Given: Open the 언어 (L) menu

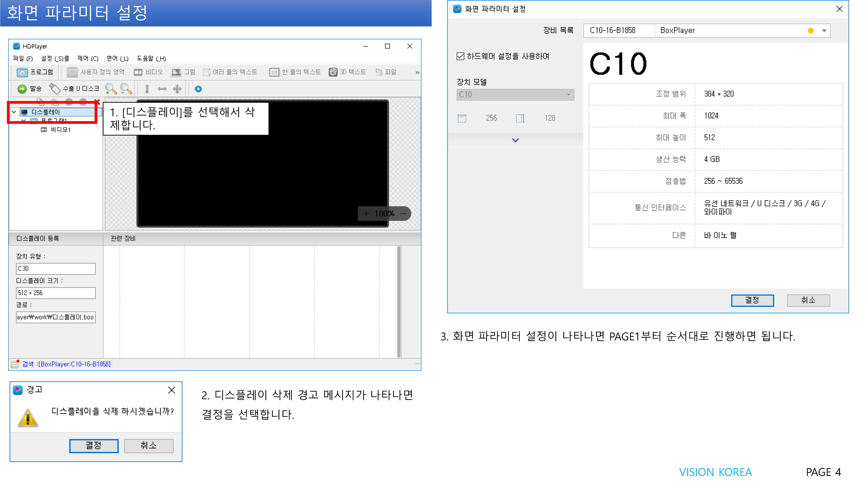Looking at the screenshot, I should (118, 58).
